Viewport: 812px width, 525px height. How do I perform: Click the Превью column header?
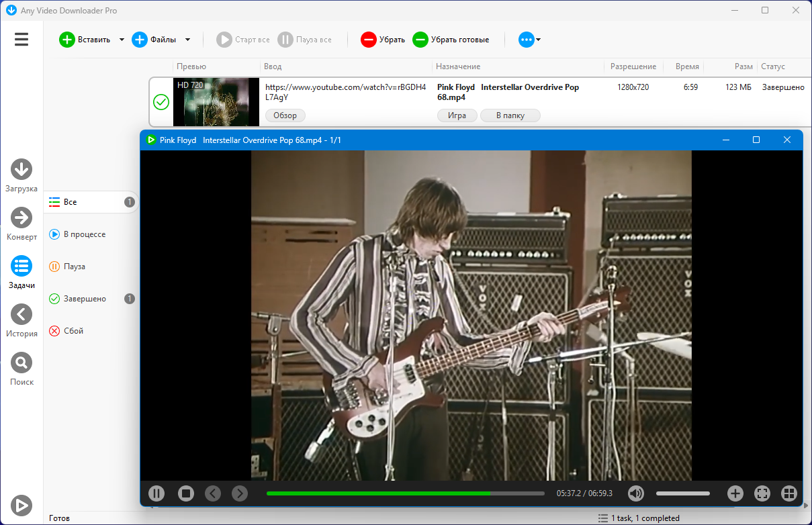click(191, 66)
